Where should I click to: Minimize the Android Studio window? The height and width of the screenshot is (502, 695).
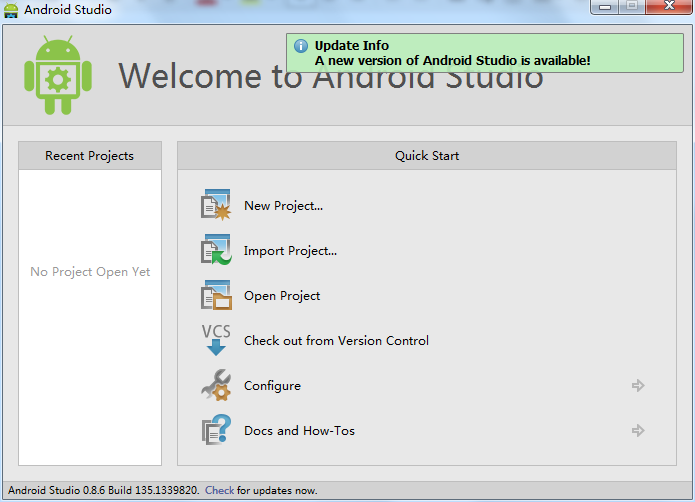click(605, 7)
